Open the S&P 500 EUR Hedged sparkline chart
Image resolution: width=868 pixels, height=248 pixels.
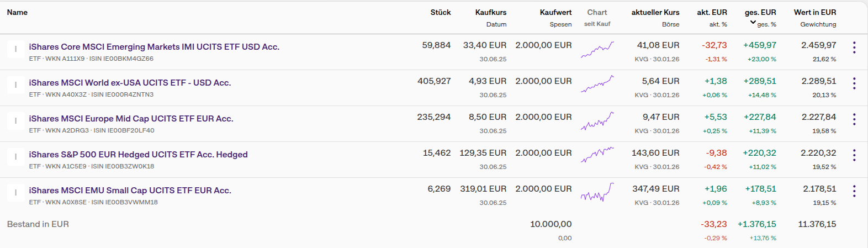597,155
